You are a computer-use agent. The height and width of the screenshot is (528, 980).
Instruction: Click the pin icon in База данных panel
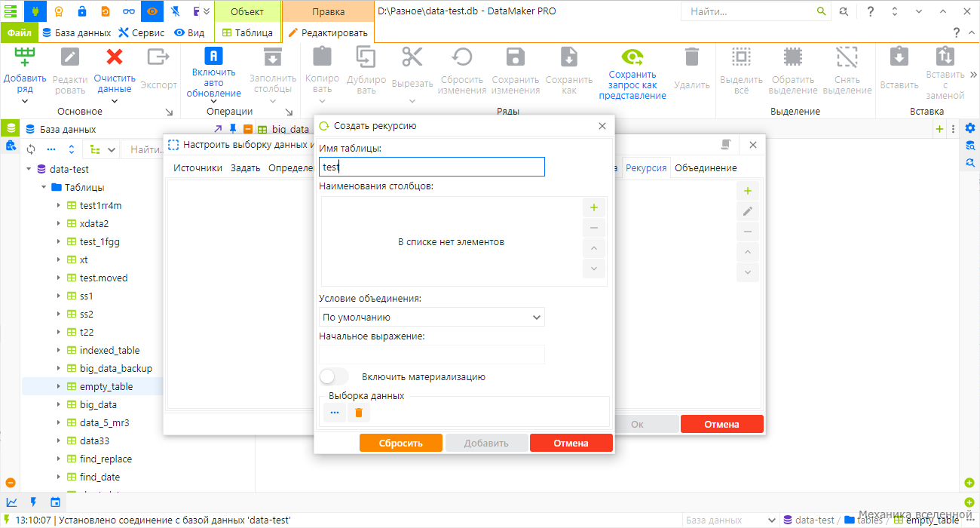pos(233,129)
